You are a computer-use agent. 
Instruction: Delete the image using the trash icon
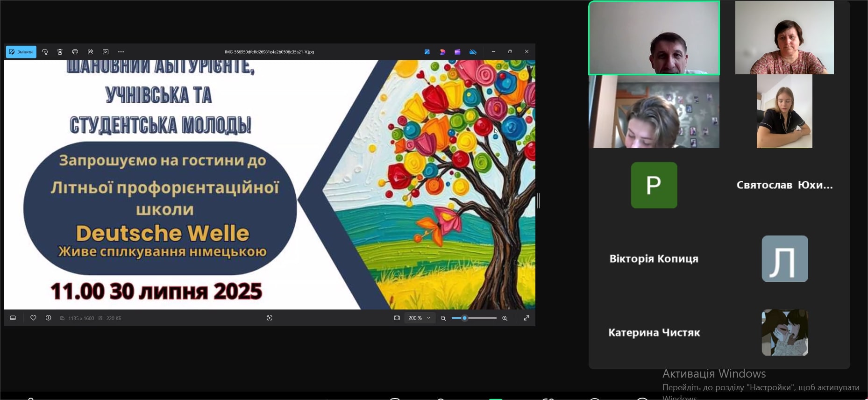click(60, 52)
